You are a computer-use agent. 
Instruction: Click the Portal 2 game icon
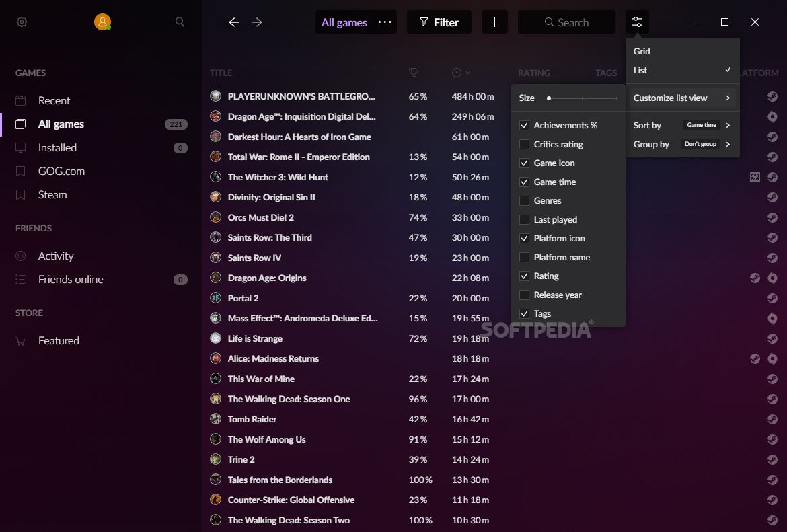click(x=215, y=298)
